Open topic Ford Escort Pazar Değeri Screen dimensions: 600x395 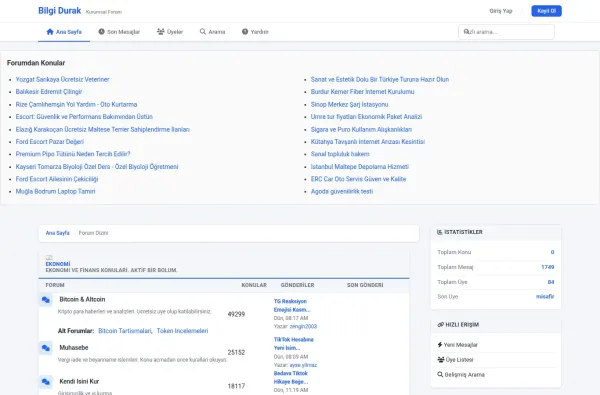(x=49, y=142)
